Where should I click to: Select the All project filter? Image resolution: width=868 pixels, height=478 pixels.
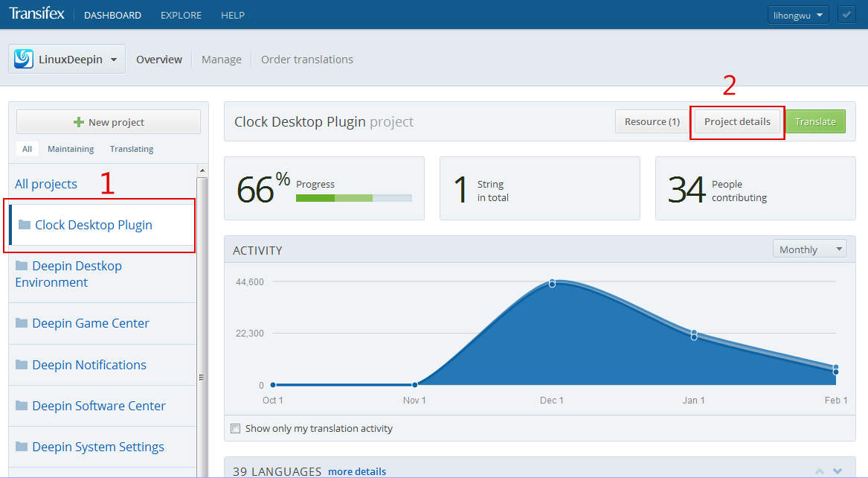click(x=27, y=148)
